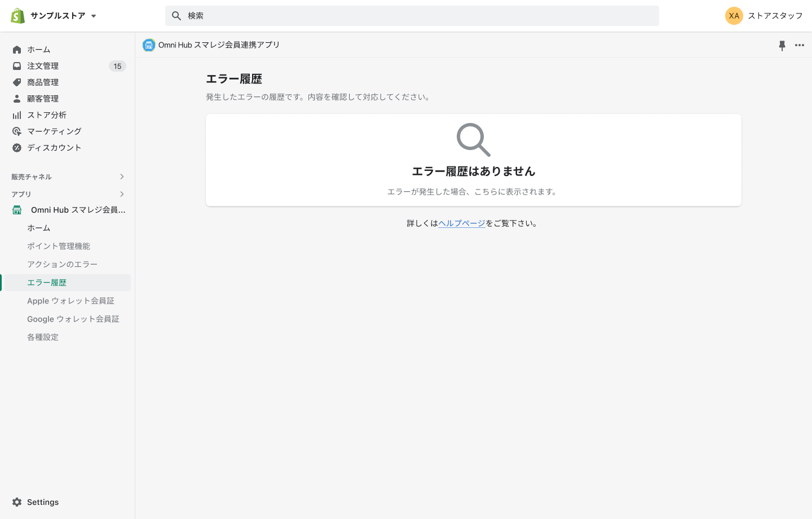Pin the app with the pin icon

(782, 45)
